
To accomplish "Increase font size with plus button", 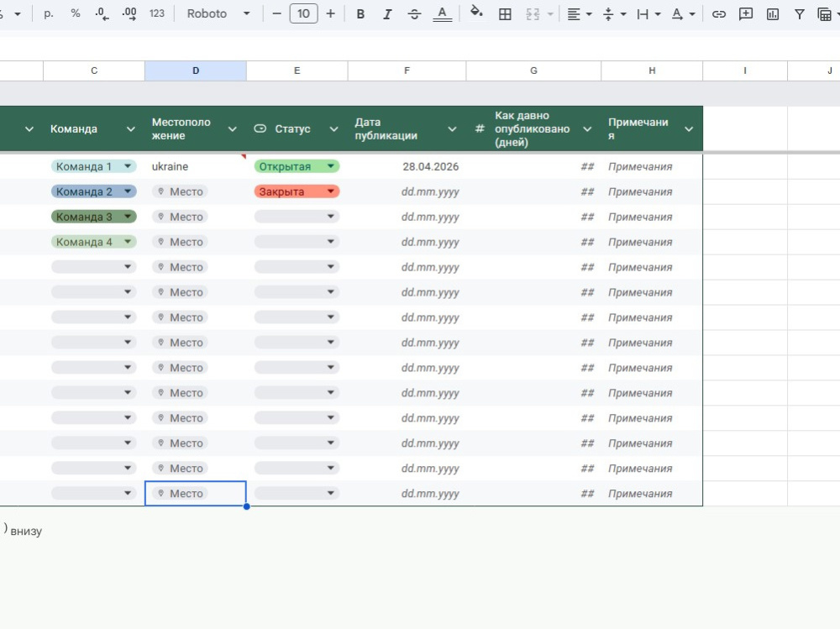I will pos(330,13).
